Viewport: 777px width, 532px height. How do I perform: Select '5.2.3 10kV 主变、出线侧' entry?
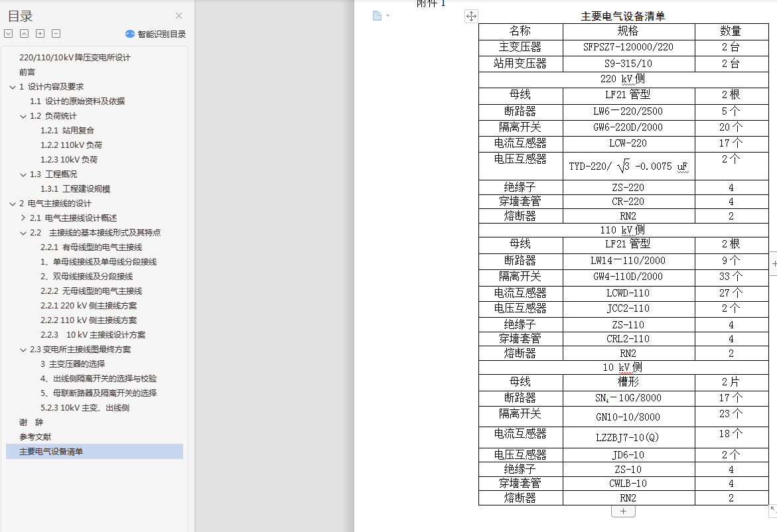pyautogui.click(x=85, y=408)
